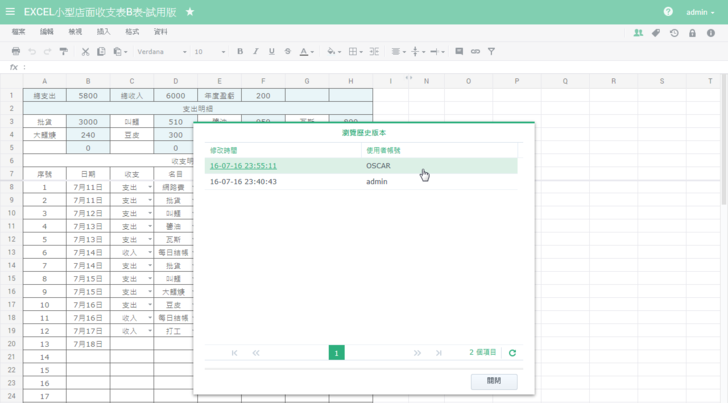Open the admin account dropdown
Image resolution: width=728 pixels, height=403 pixels.
point(700,12)
